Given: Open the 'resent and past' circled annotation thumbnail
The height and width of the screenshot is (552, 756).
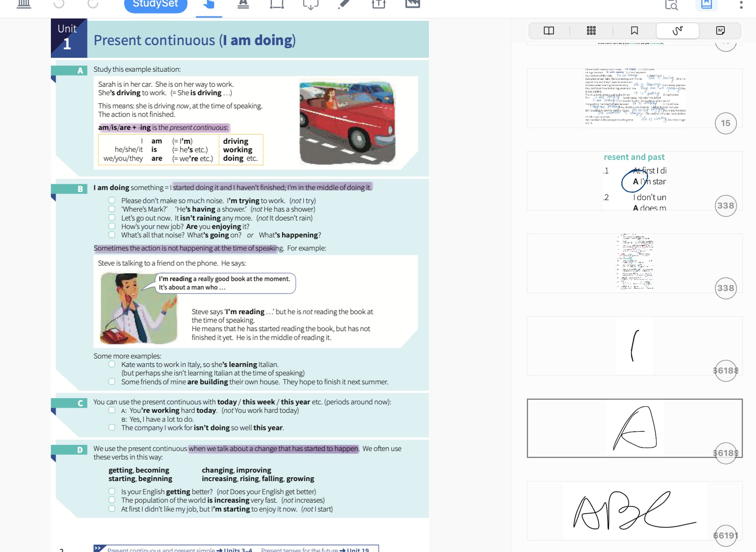Looking at the screenshot, I should (x=635, y=181).
